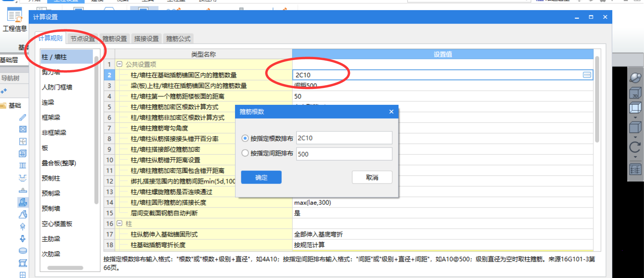Viewport: 644px width, 278px height.
Task: Open the dropdown arrow under the wireframe cube
Action: tap(635, 118)
